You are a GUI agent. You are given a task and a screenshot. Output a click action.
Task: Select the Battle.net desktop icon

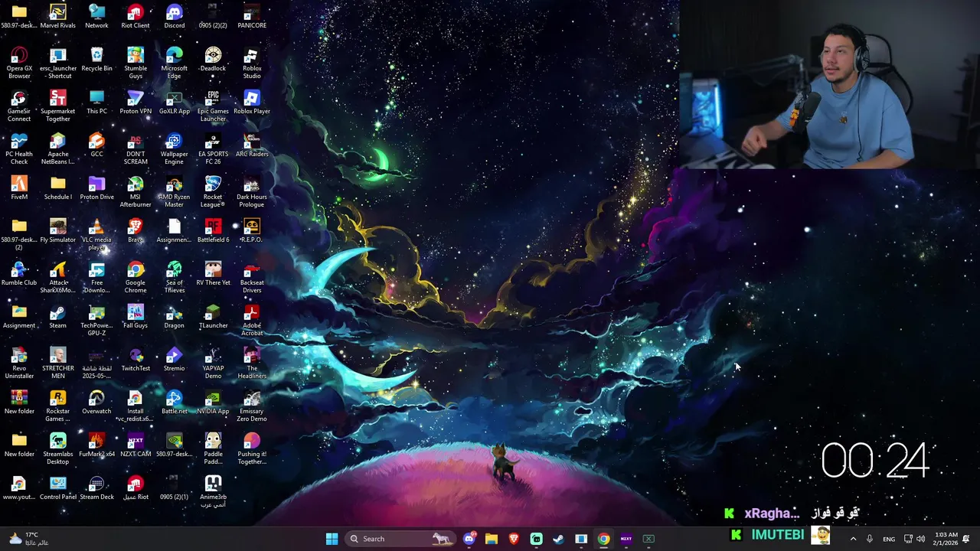pyautogui.click(x=174, y=402)
